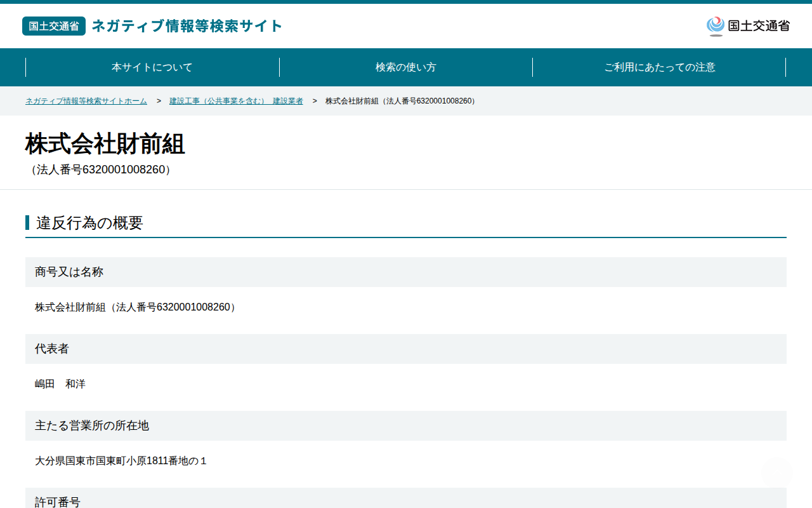Click the 国土交通省 emblem logo in the header
812x508 pixels.
pyautogui.click(x=748, y=26)
